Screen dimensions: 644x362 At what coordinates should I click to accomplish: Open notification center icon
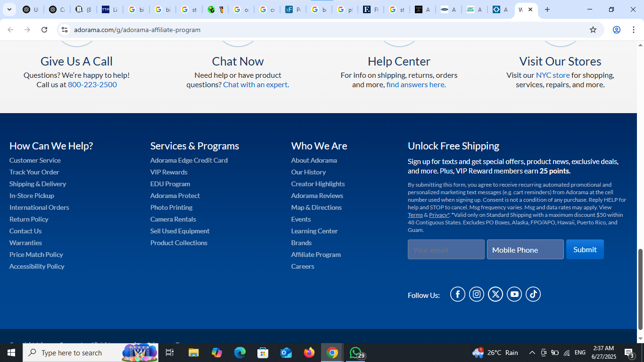tap(629, 353)
